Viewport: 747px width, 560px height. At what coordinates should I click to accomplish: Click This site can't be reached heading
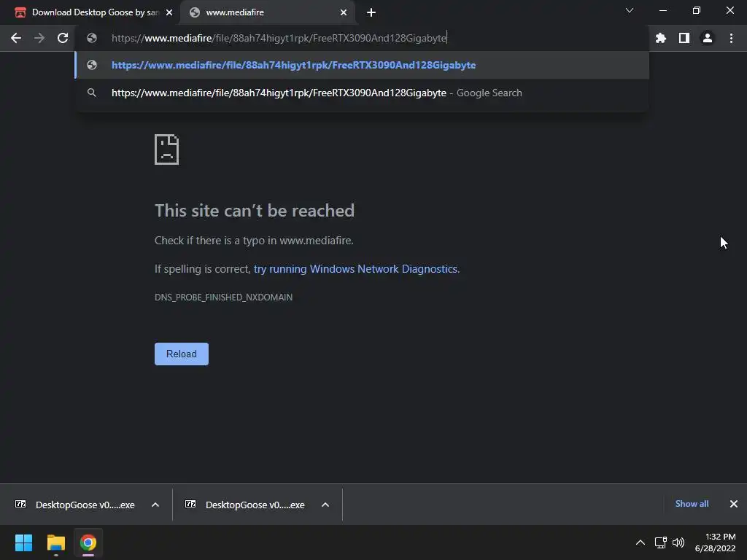click(255, 211)
